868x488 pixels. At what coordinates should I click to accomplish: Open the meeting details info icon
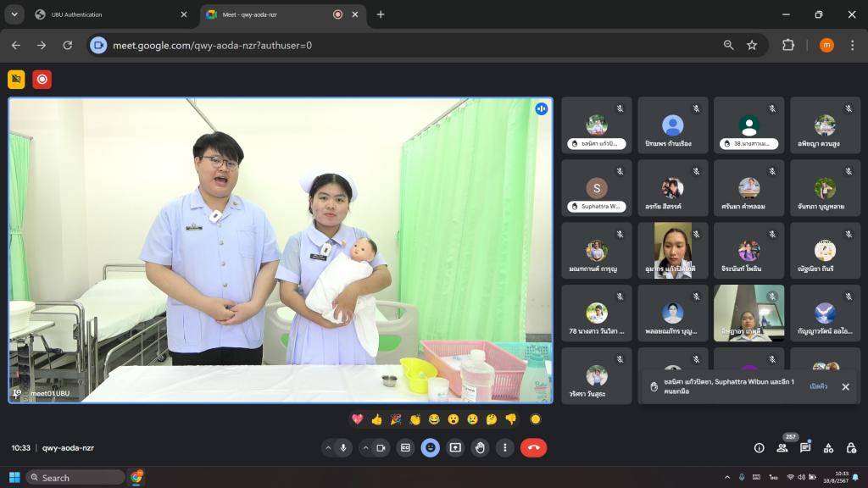point(759,447)
